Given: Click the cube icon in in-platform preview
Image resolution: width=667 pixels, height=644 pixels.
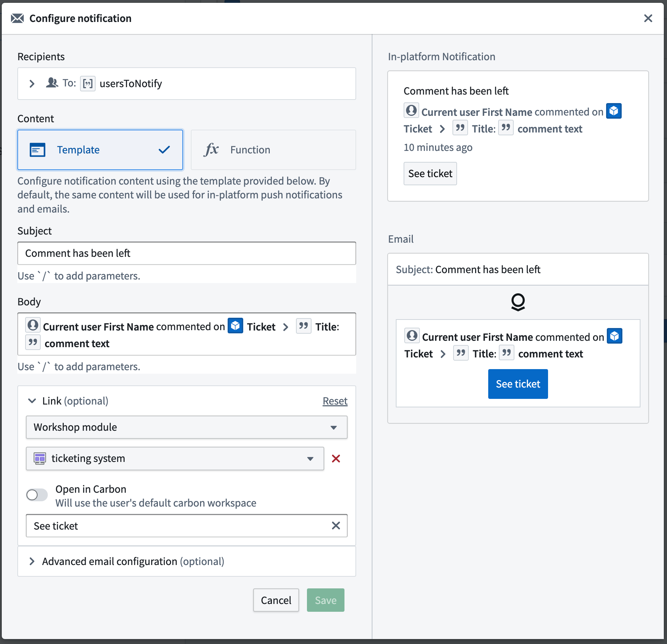Looking at the screenshot, I should click(x=614, y=111).
